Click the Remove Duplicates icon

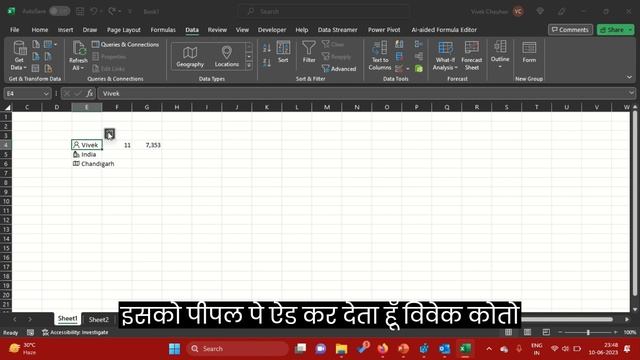coord(399,56)
